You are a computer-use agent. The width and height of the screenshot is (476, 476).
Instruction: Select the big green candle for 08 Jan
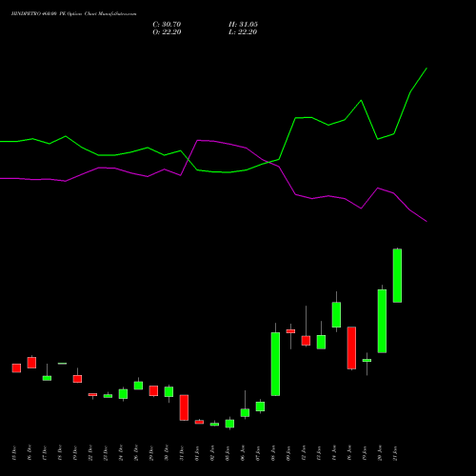coord(275,364)
